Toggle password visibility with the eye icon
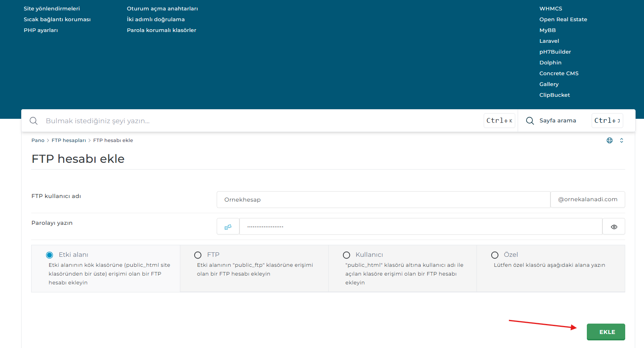 tap(614, 227)
